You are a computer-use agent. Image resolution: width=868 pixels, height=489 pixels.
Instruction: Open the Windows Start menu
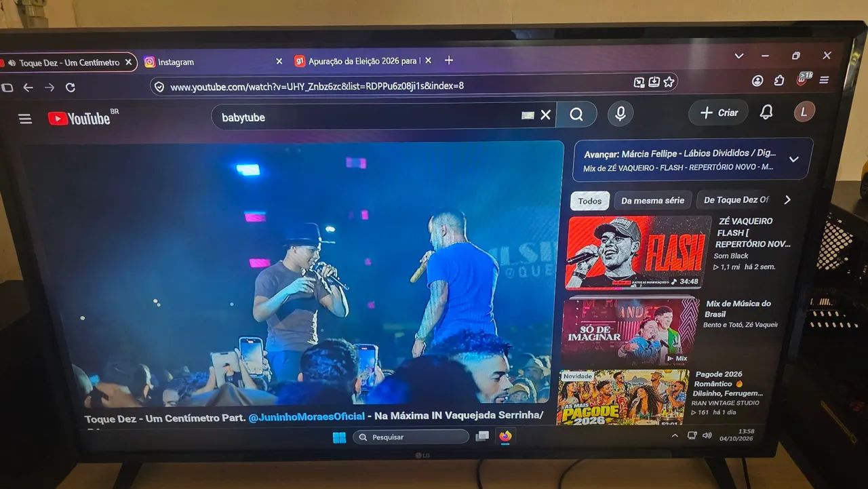point(339,437)
